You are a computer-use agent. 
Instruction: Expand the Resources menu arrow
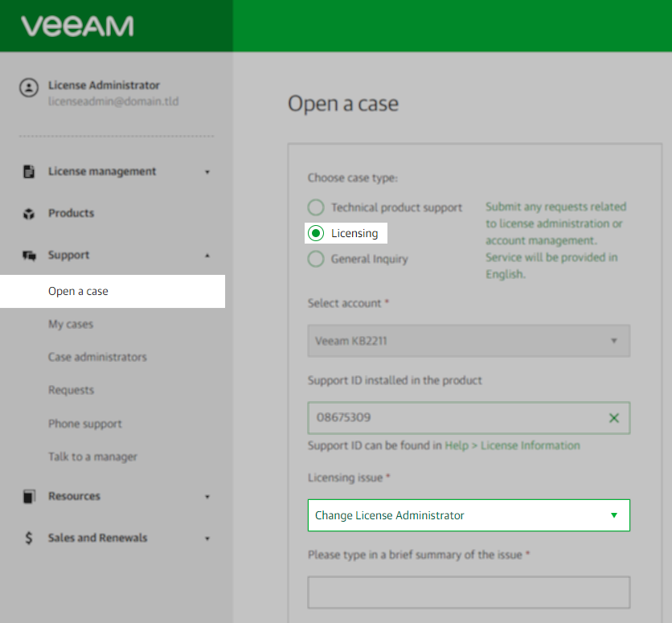point(207,497)
